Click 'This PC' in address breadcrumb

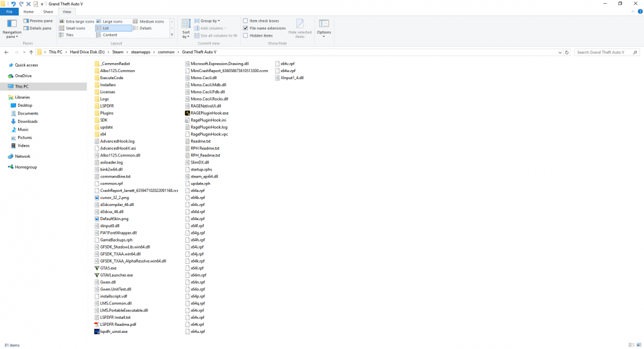click(x=55, y=52)
